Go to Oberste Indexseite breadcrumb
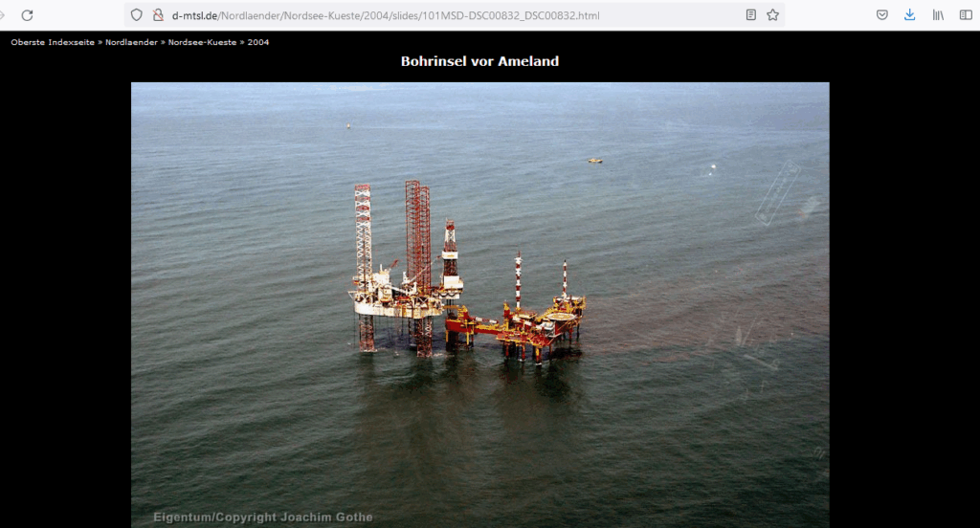 click(x=53, y=42)
